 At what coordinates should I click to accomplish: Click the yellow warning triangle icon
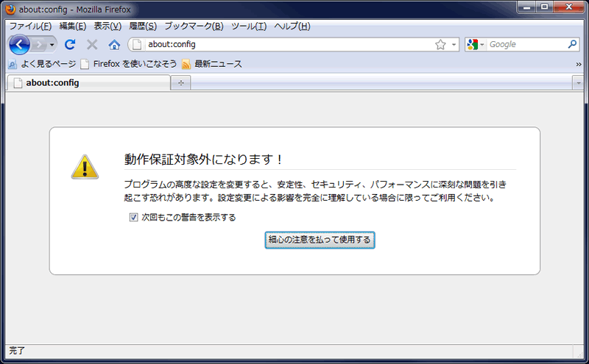pos(85,167)
